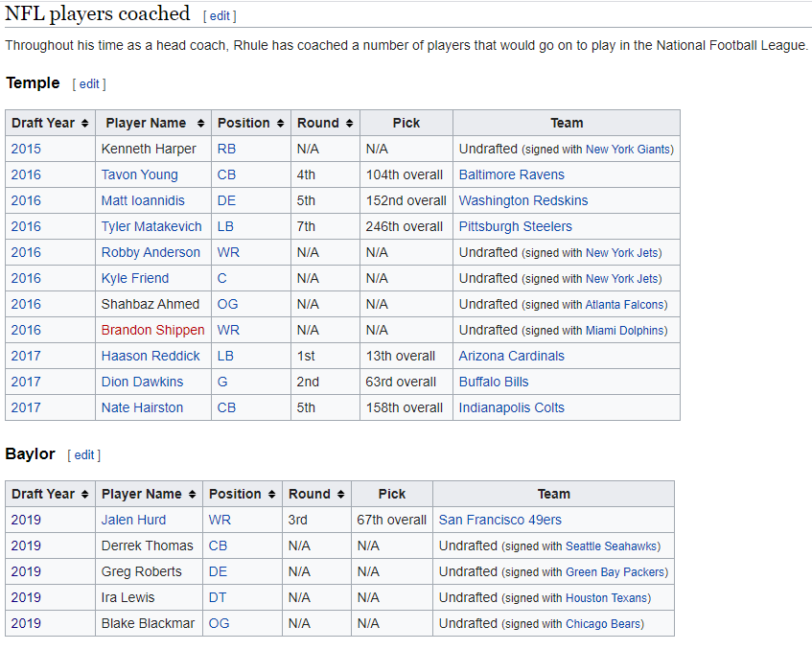The width and height of the screenshot is (812, 650).
Task: Open Nate Hairston's page
Action: (143, 408)
